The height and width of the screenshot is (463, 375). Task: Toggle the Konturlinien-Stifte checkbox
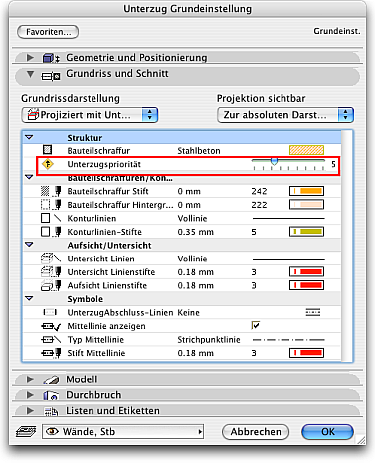coord(45,232)
